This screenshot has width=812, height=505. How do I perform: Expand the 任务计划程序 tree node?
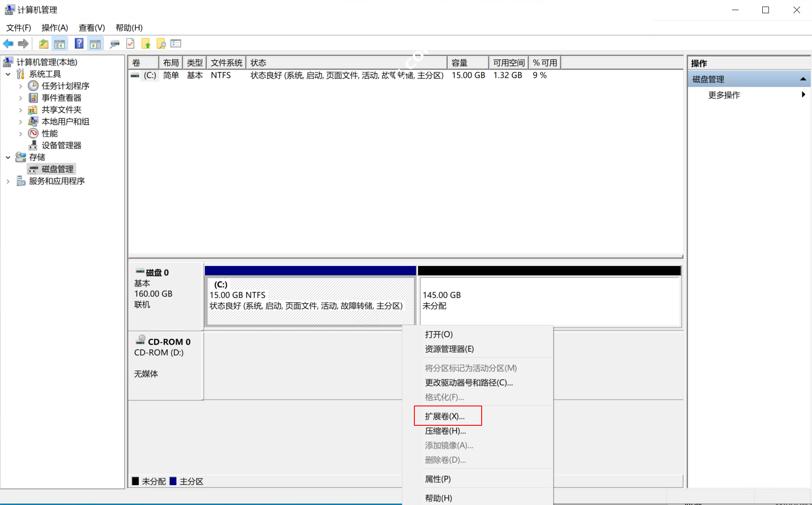click(20, 86)
